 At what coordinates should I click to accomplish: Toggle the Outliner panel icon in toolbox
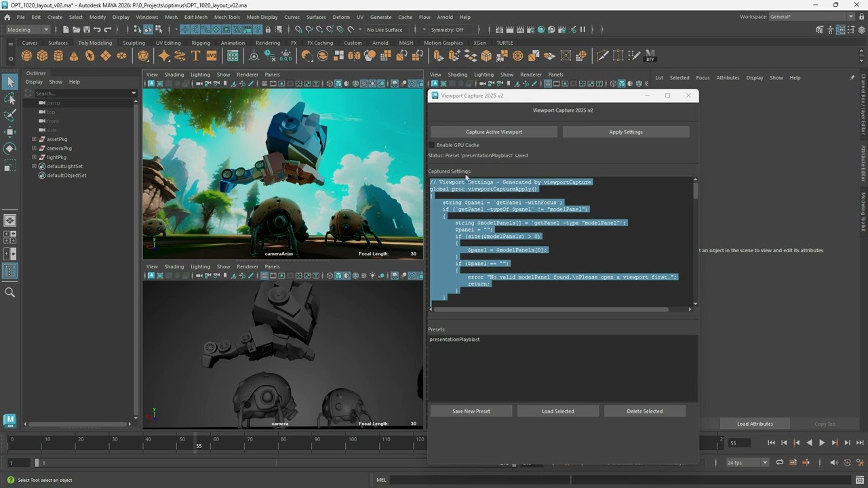pyautogui.click(x=9, y=270)
